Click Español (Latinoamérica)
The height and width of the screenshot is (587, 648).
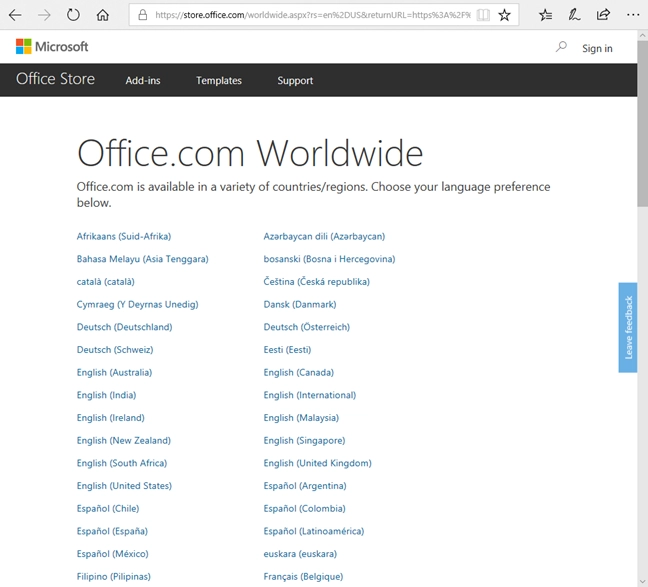click(314, 531)
